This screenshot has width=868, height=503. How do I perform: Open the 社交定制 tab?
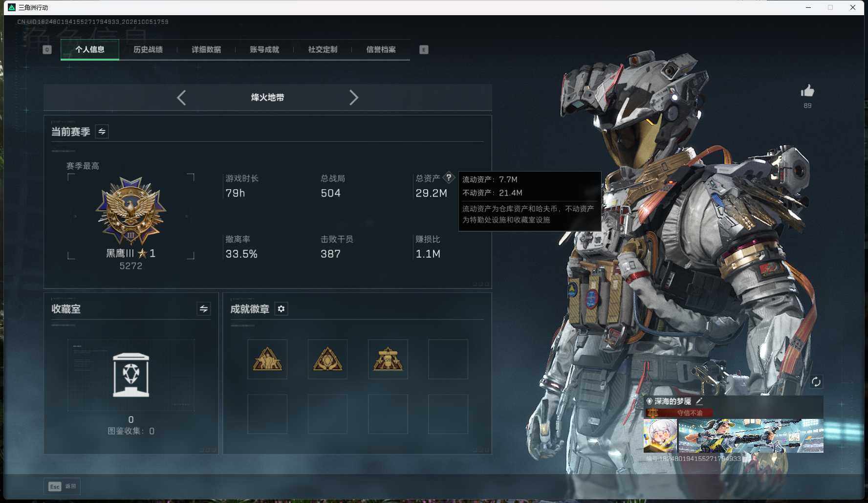(x=323, y=49)
